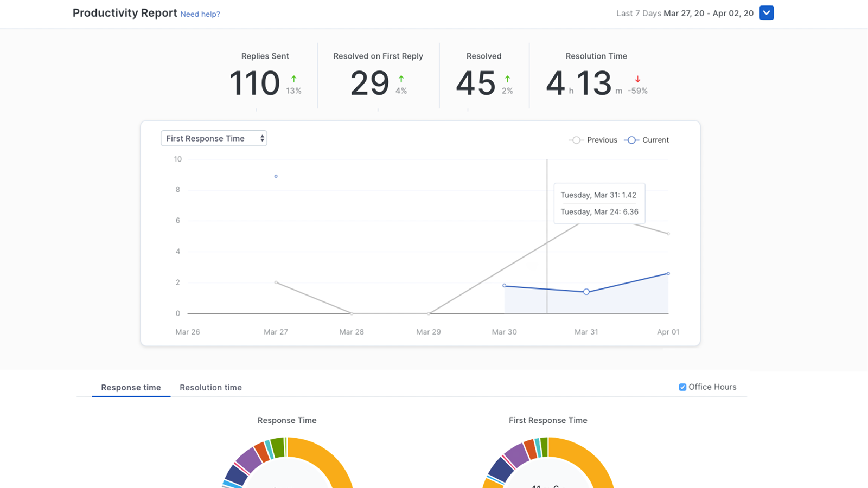Select the Response time tab
The width and height of the screenshot is (868, 488).
(131, 387)
